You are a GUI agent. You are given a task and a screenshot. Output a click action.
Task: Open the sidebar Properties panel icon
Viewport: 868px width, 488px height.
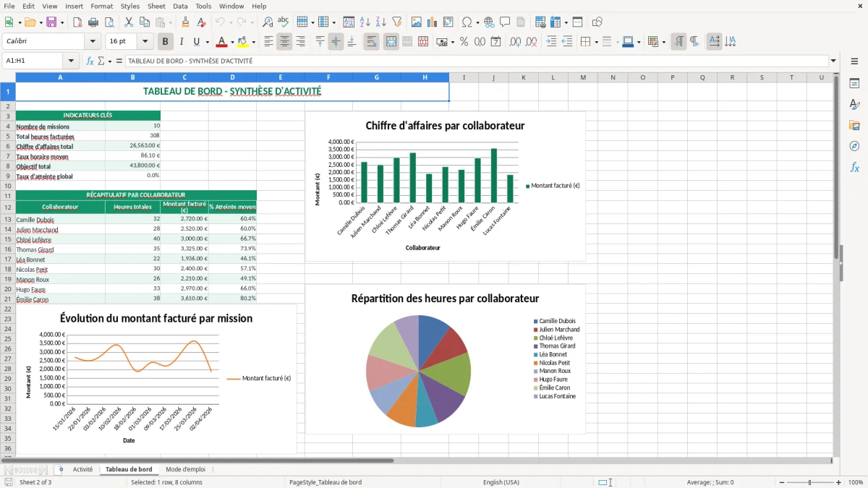(854, 84)
